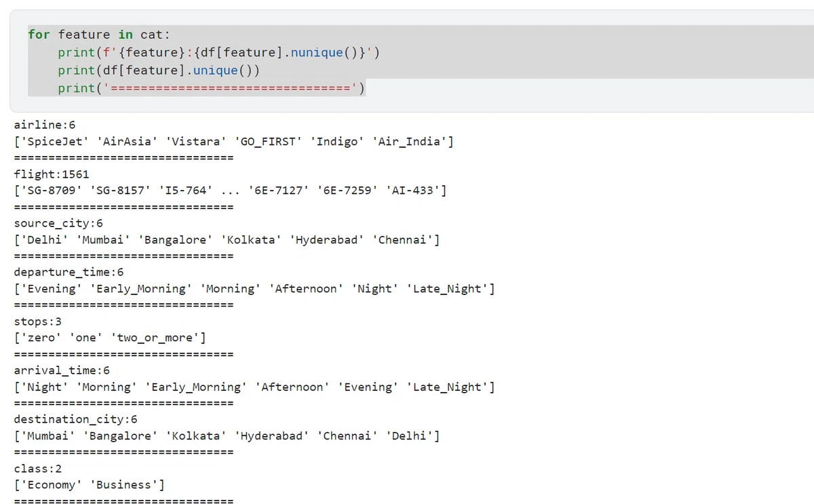Viewport: 814px width, 504px height.
Task: Click 'Morning' in arrival_time list
Action: coord(106,387)
